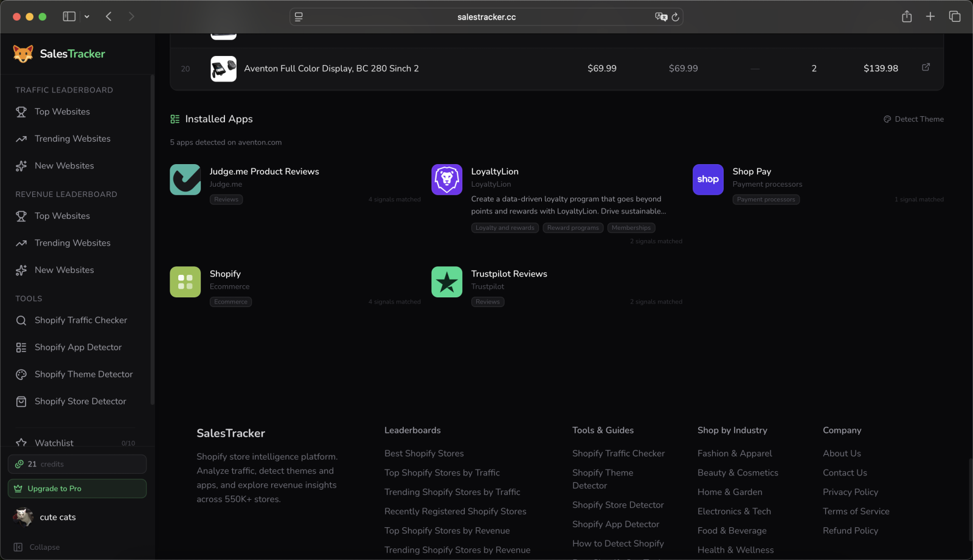This screenshot has width=973, height=560.
Task: Open a new Safari tab
Action: coord(930,16)
